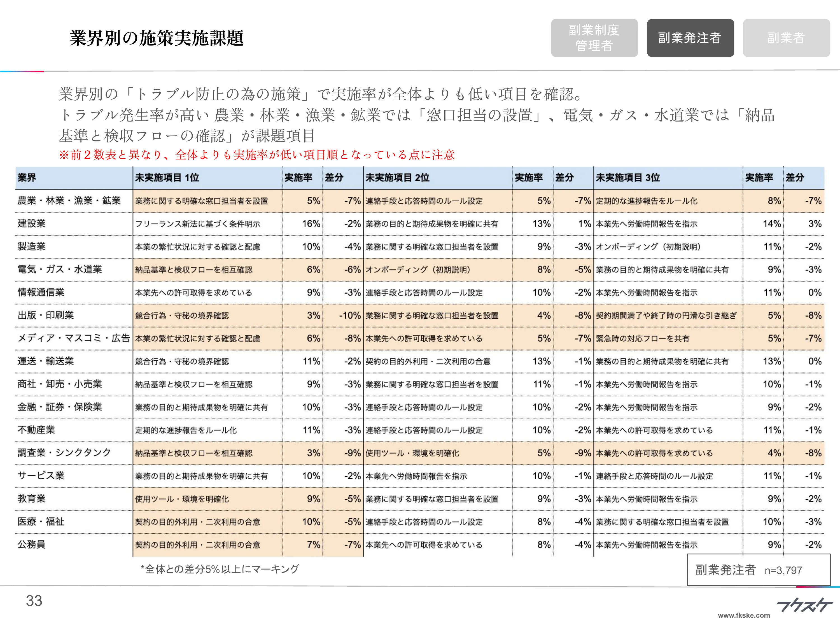Click 競合行為・守秘の境界確認 in 出版・印刷業 row
The height and width of the screenshot is (630, 840).
point(182,316)
